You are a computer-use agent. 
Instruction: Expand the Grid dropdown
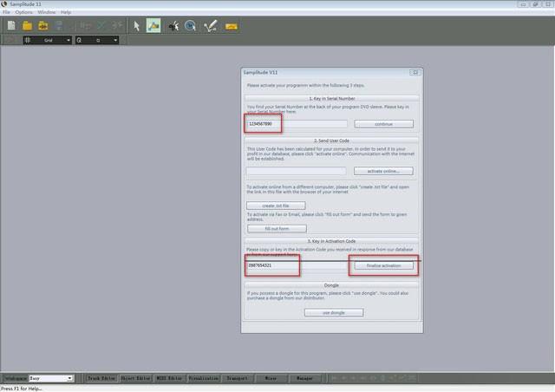pos(69,40)
